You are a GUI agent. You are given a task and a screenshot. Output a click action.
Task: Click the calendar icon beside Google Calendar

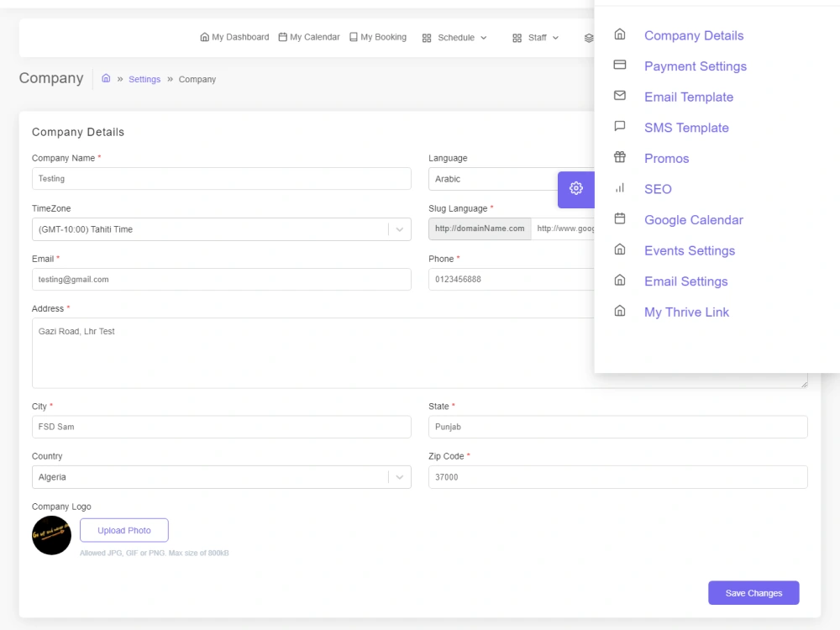tap(619, 218)
